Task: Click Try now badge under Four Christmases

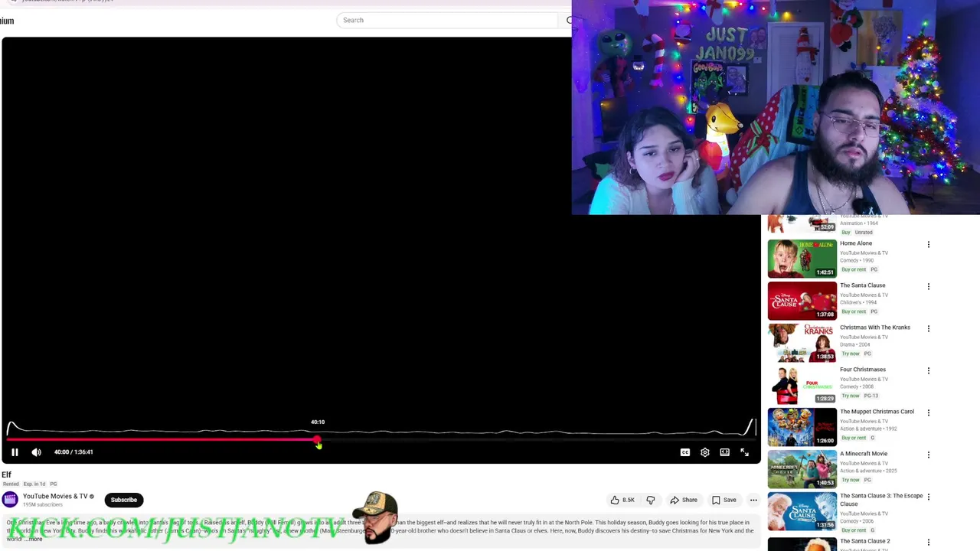Action: click(x=850, y=396)
